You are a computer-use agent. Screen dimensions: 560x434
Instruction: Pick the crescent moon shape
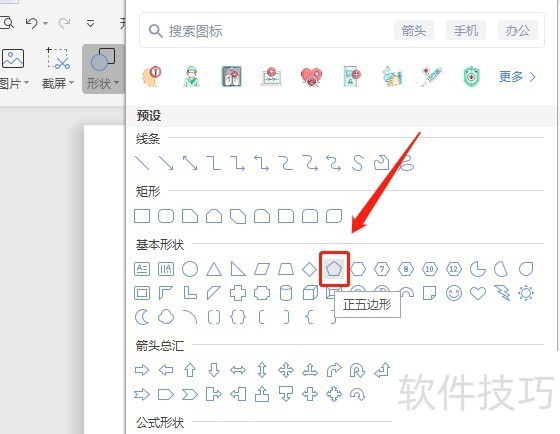click(x=142, y=317)
